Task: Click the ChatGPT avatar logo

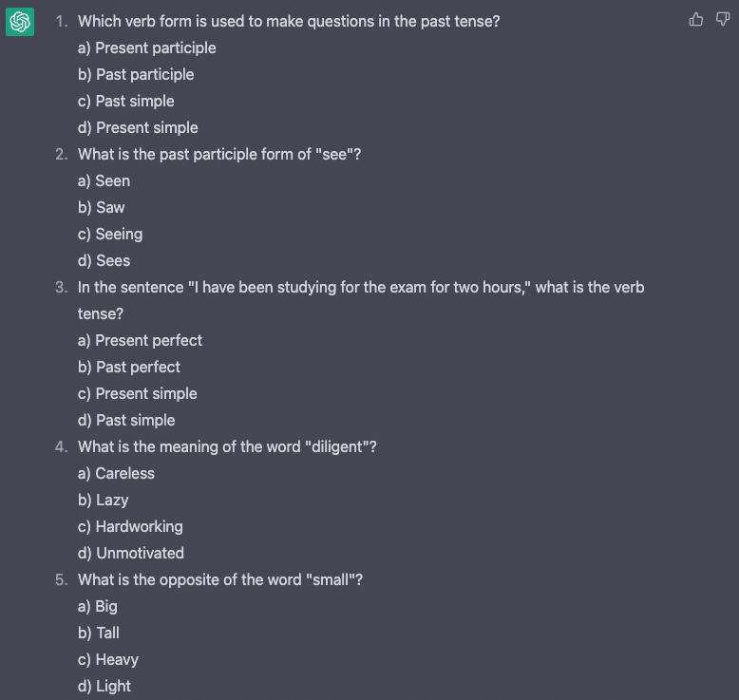Action: [20, 22]
